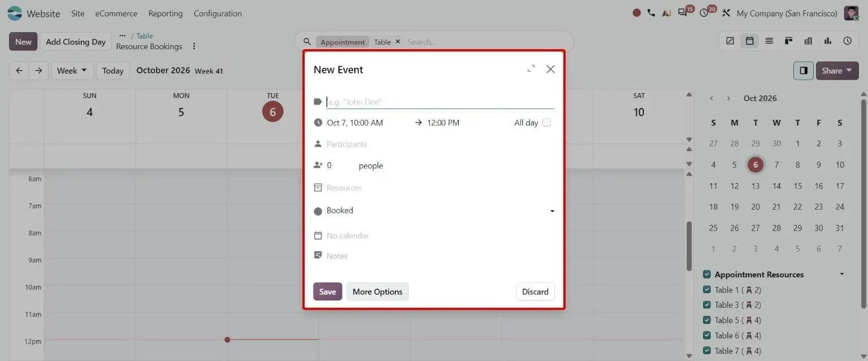Image resolution: width=868 pixels, height=361 pixels.
Task: Toggle the All day checkbox
Action: coord(546,123)
